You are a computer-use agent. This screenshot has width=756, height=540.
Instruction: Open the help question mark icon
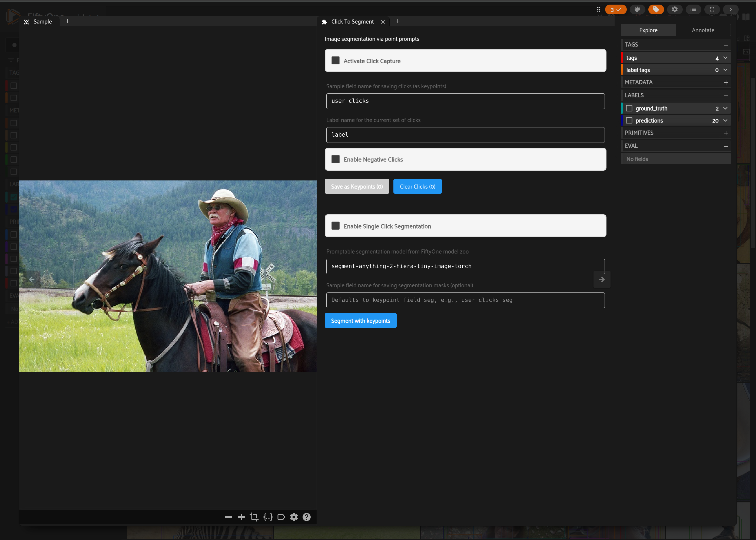point(306,517)
